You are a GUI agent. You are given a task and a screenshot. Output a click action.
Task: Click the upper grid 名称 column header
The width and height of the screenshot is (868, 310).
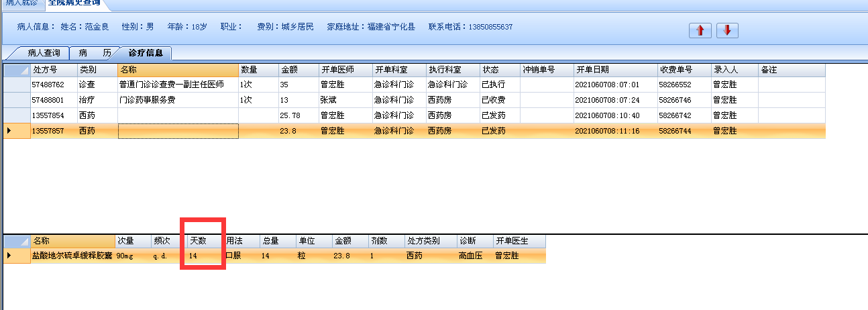pos(178,70)
